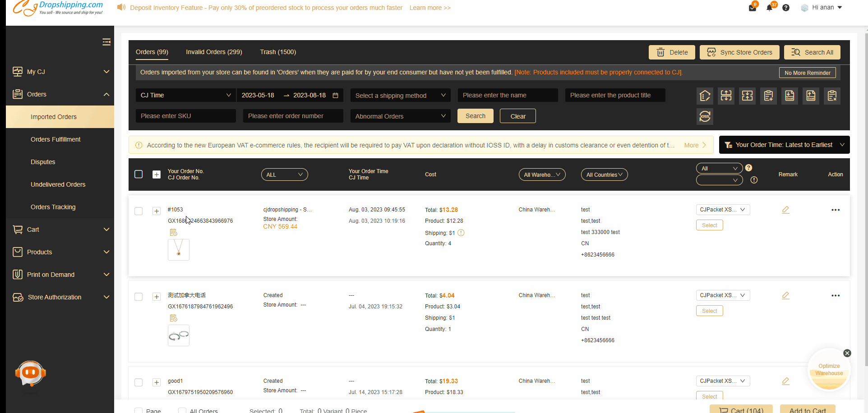Image resolution: width=868 pixels, height=413 pixels.
Task: Click the order number input field
Action: [292, 116]
